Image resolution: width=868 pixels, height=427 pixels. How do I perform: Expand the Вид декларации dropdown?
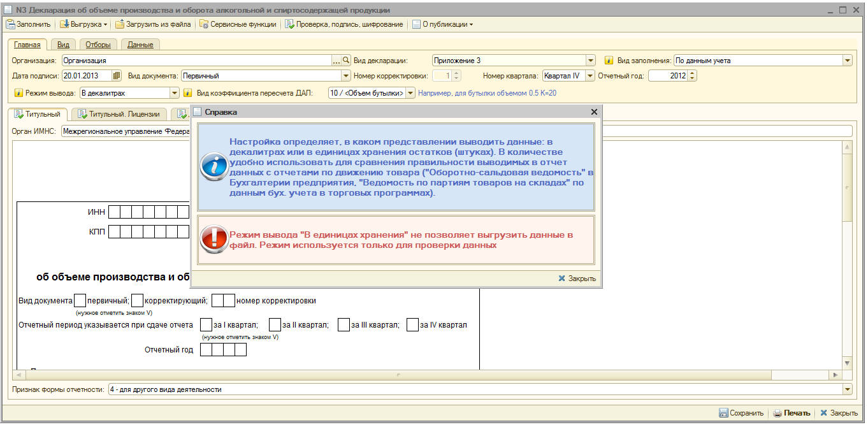pos(591,61)
